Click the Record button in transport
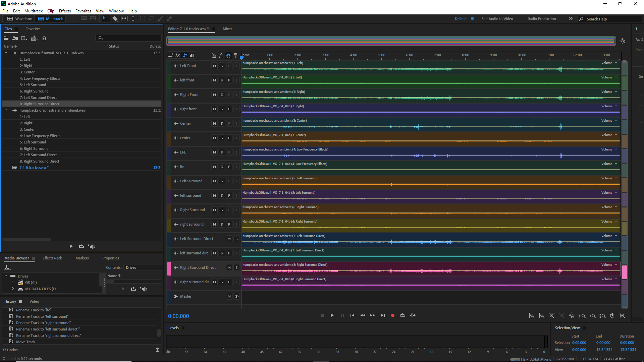 pyautogui.click(x=392, y=315)
